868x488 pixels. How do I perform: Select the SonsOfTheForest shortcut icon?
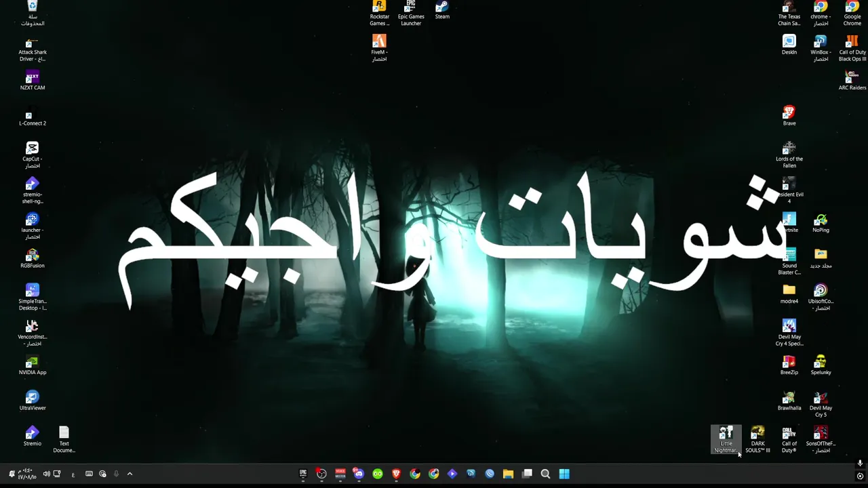tap(821, 440)
